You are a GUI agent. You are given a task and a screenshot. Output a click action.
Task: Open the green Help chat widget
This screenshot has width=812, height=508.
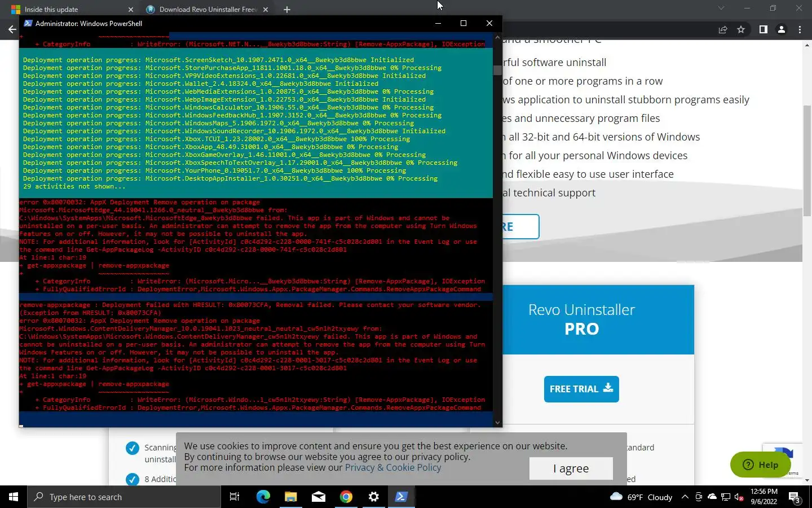point(760,465)
